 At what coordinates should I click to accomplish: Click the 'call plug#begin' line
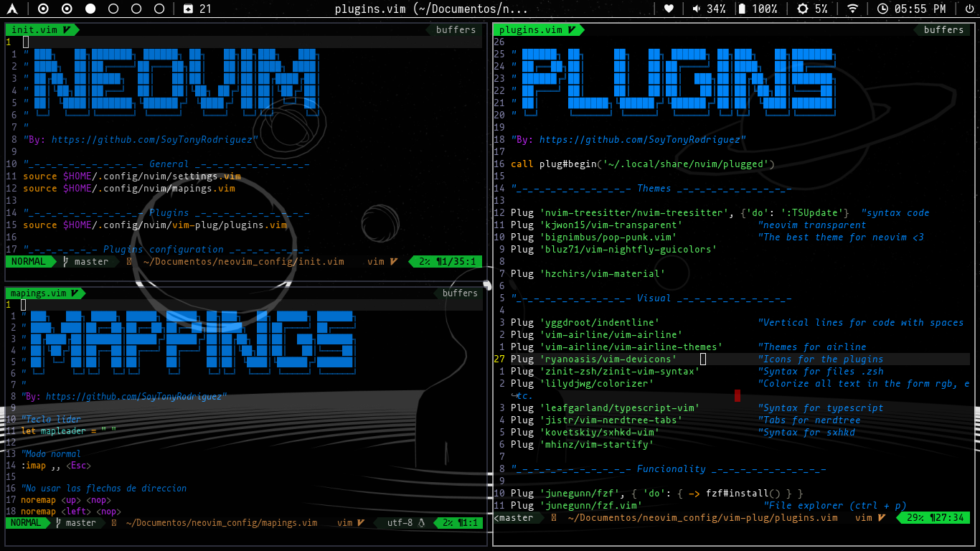[643, 164]
